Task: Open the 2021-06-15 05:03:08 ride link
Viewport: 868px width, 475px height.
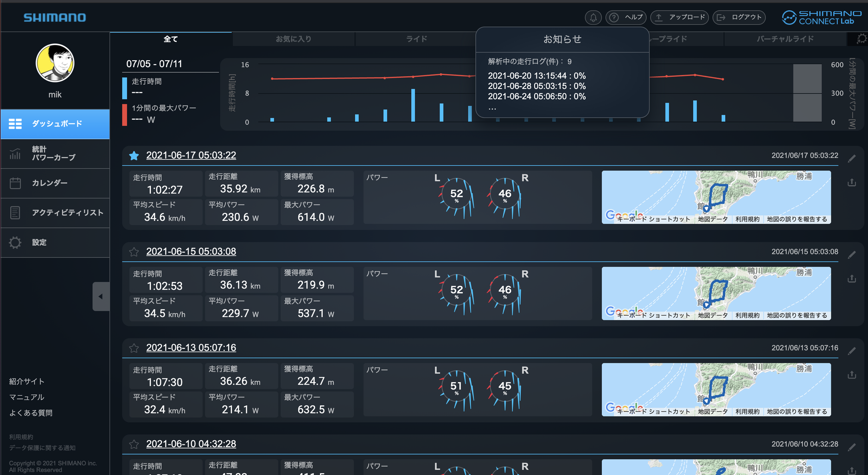Action: [191, 251]
